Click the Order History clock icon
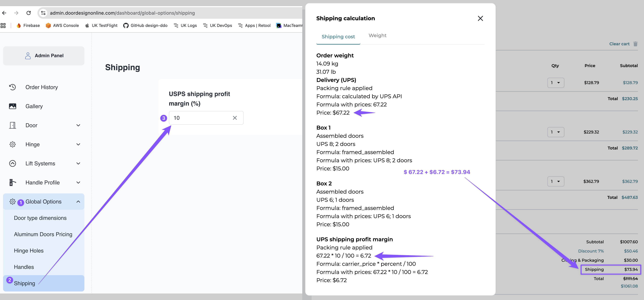This screenshot has height=300, width=644. click(12, 87)
